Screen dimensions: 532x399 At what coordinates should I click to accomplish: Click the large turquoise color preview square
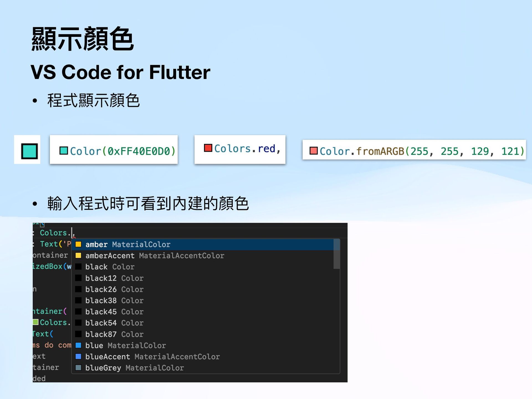coord(29,151)
